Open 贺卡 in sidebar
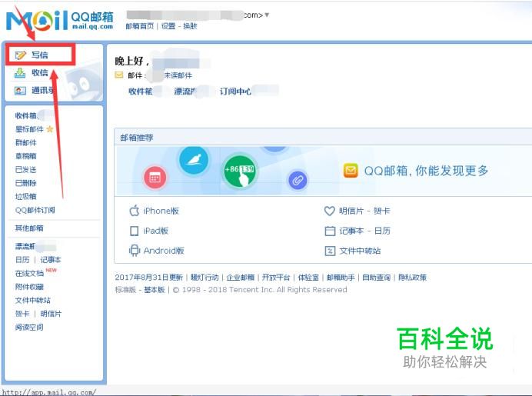This screenshot has width=532, height=396. click(22, 314)
